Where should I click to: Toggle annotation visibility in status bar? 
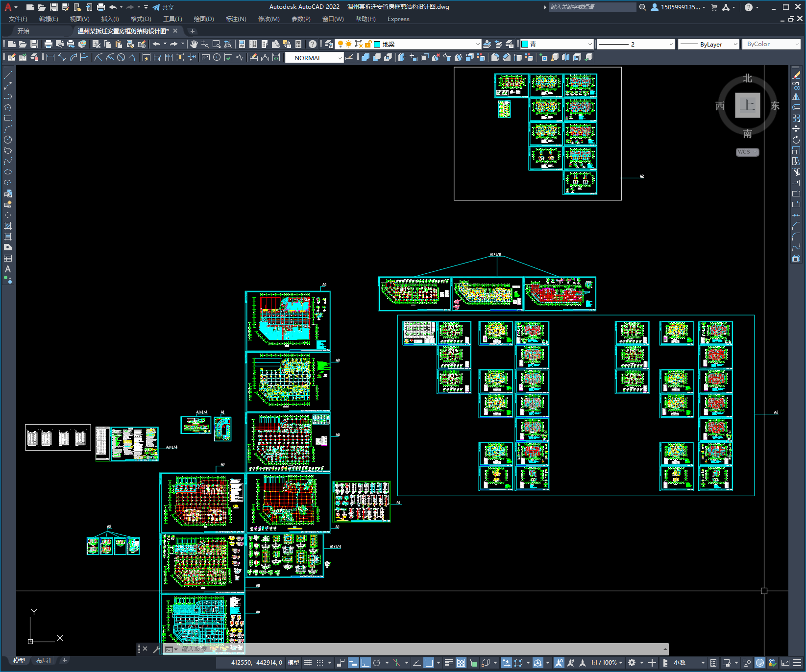559,663
